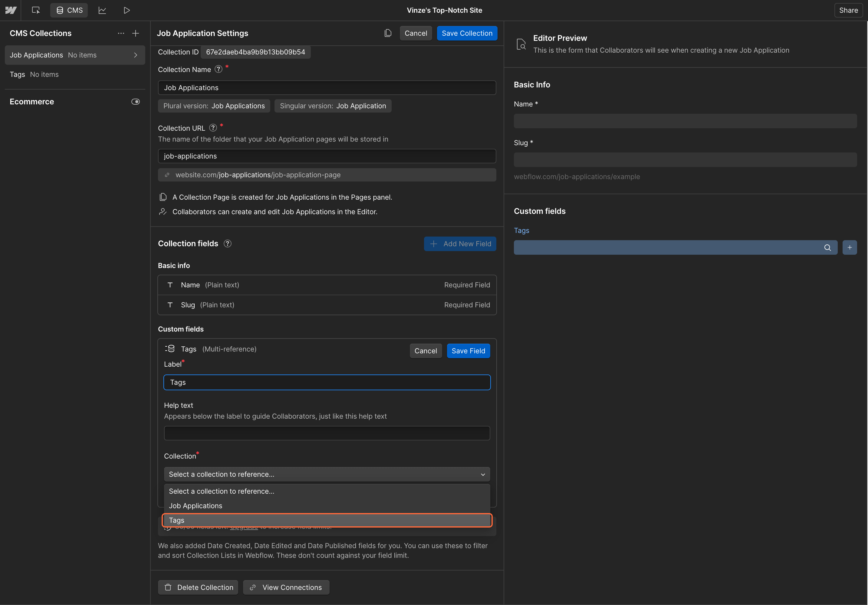Screen dimensions: 868x605
Task: Click the View Connections button
Action: 286,587
